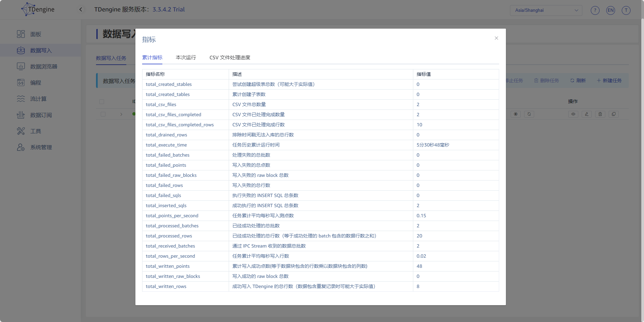The image size is (644, 322).
Task: Switch language with the EN icon
Action: pos(610,10)
